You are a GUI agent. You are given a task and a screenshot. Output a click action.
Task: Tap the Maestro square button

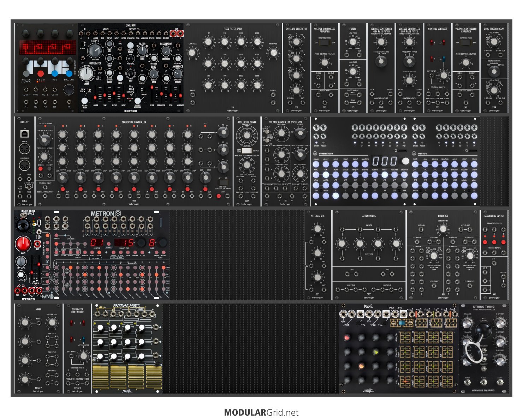click(x=435, y=164)
